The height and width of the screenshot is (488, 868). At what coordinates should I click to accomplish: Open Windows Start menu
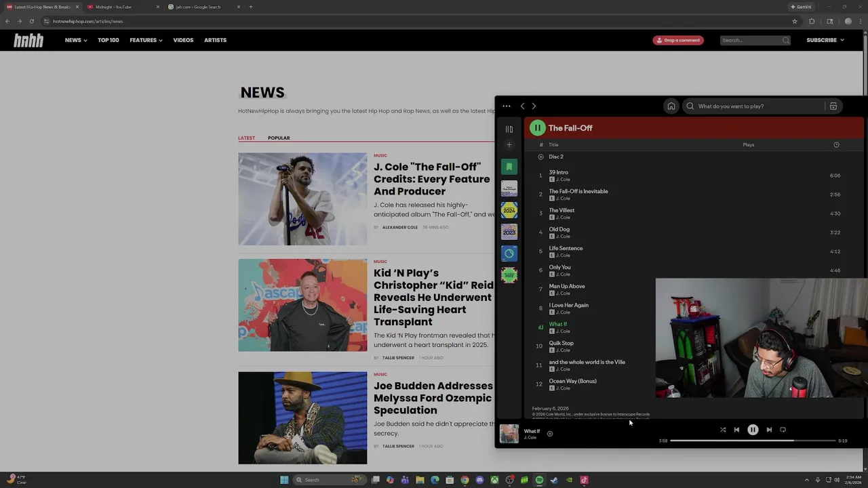coord(284,480)
